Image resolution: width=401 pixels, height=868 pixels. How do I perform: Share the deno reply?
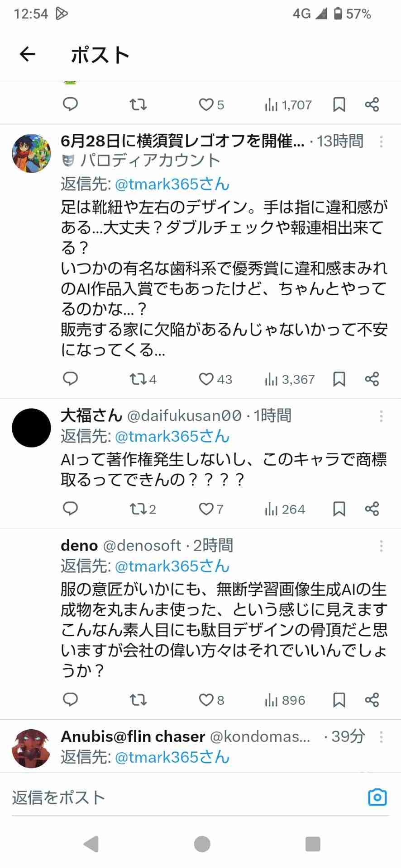[x=372, y=700]
